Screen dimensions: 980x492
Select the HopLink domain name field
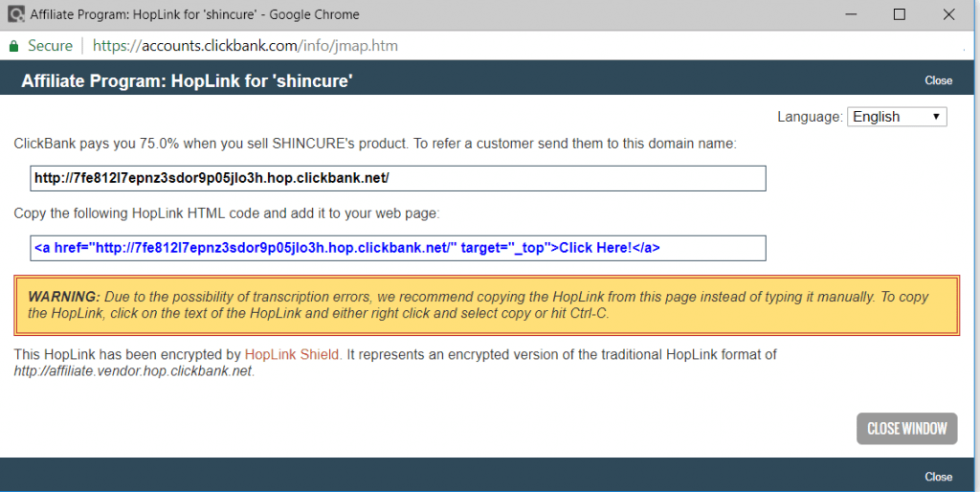click(397, 178)
